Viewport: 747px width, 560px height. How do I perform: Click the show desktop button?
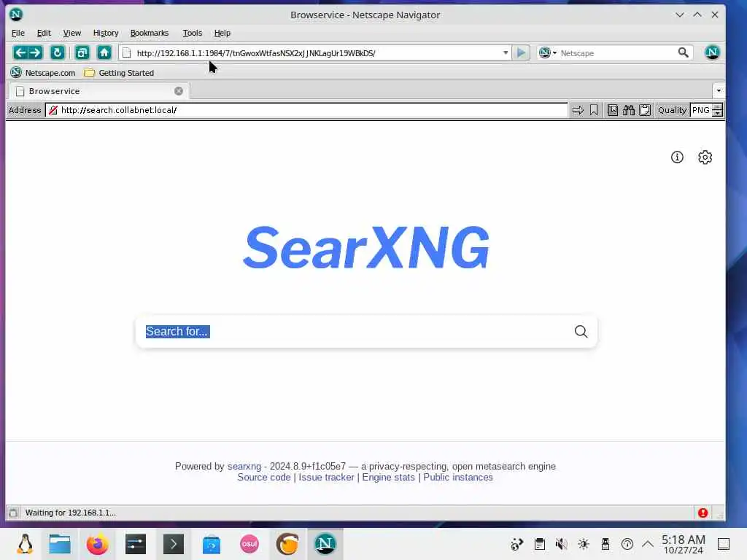tap(723, 544)
